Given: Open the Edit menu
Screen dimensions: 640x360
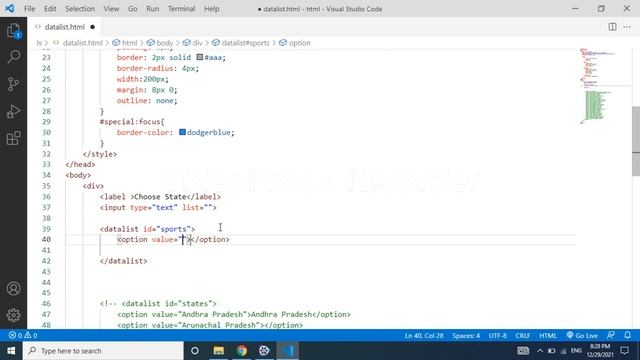Looking at the screenshot, I should click(x=50, y=9).
